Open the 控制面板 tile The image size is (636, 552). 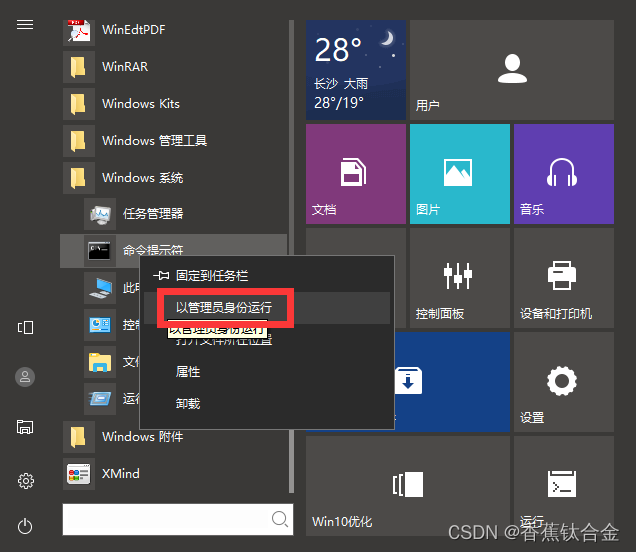pos(460,278)
